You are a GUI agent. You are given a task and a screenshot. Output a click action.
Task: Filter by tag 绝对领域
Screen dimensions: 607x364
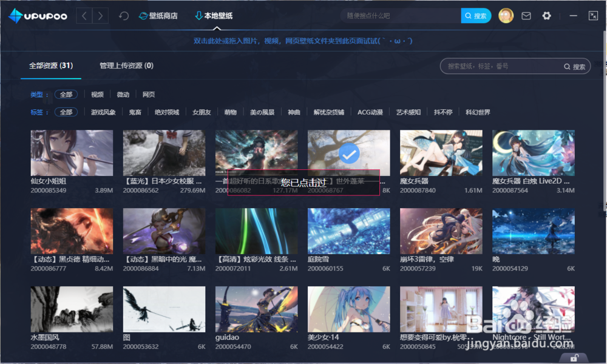(167, 112)
